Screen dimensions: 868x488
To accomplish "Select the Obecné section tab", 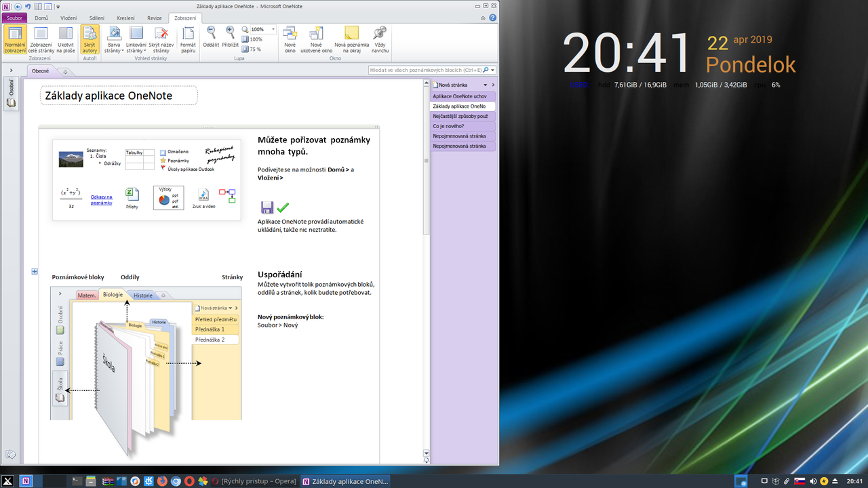I will 40,70.
